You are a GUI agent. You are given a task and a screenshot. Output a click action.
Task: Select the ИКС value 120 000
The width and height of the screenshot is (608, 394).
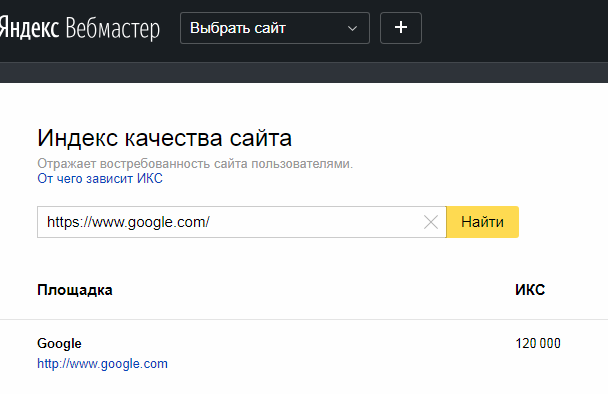point(538,344)
